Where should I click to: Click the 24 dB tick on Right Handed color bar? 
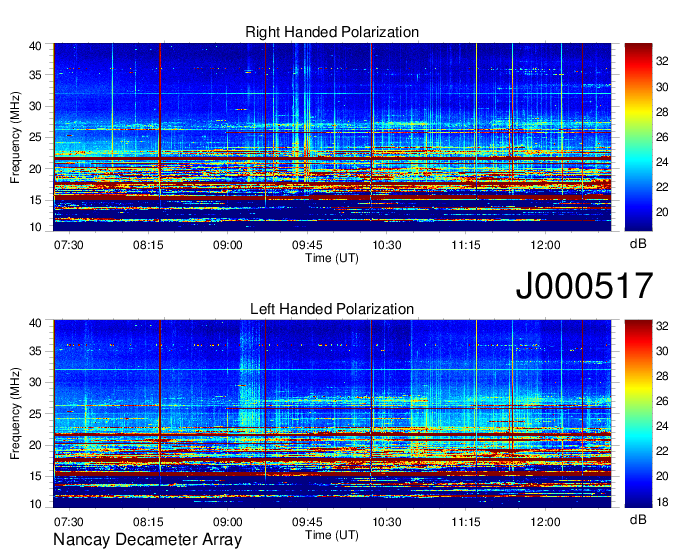[662, 162]
